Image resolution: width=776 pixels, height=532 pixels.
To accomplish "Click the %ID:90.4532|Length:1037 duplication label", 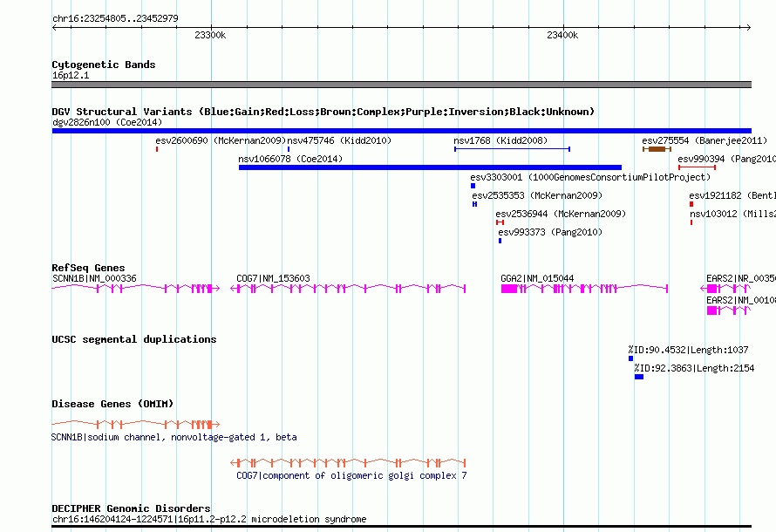I will (x=689, y=350).
